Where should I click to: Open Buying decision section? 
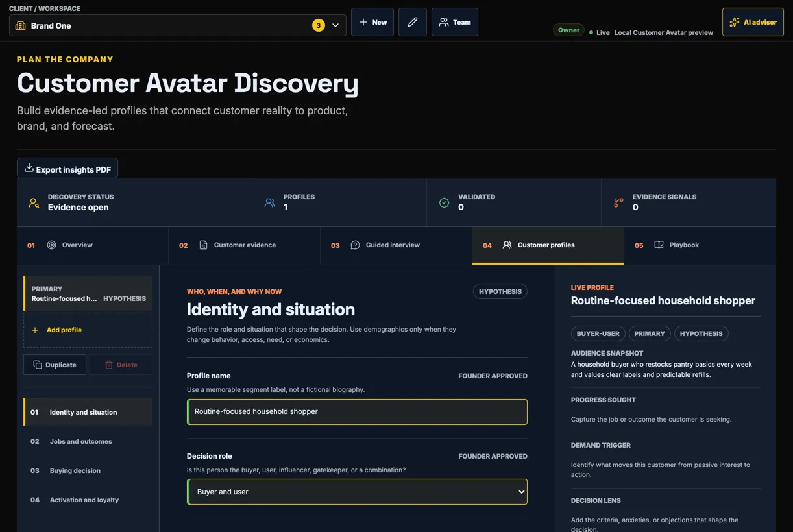tap(88, 470)
